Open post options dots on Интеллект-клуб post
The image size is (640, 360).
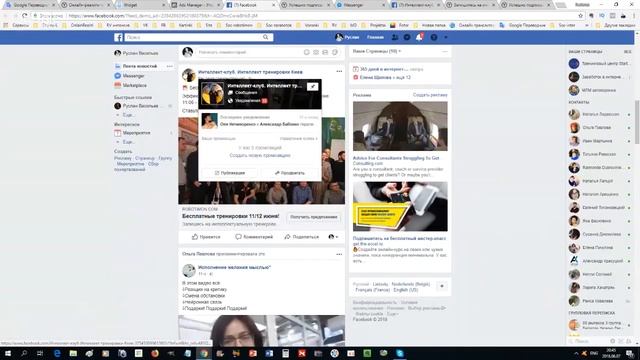pos(339,71)
